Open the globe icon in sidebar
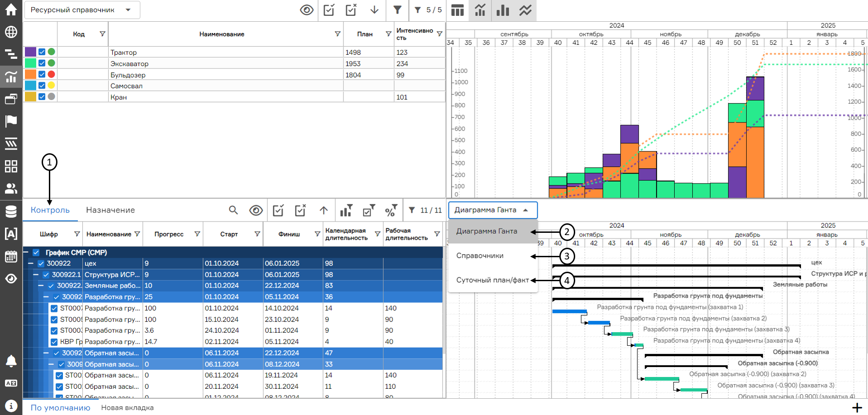This screenshot has height=415, width=868. [x=11, y=32]
